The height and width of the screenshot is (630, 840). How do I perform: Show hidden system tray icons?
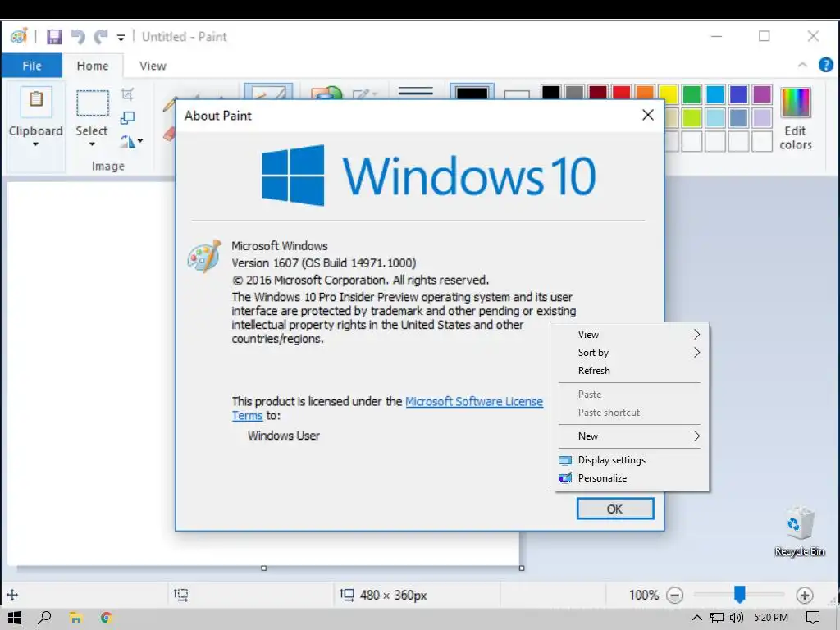tap(697, 618)
